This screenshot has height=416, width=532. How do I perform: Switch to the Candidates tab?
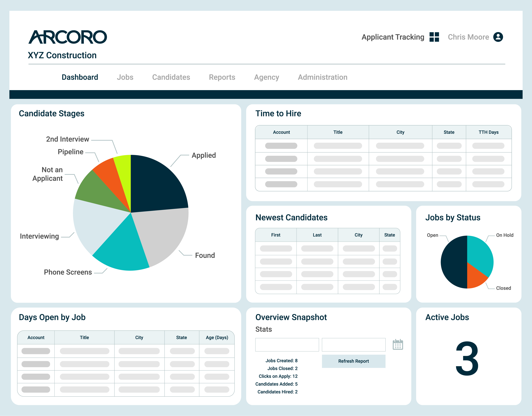[171, 77]
